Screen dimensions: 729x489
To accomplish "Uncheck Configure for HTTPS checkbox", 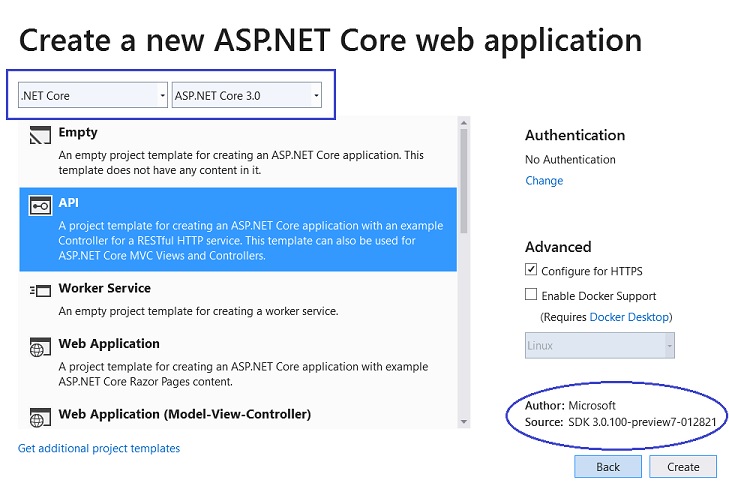I will pos(530,270).
